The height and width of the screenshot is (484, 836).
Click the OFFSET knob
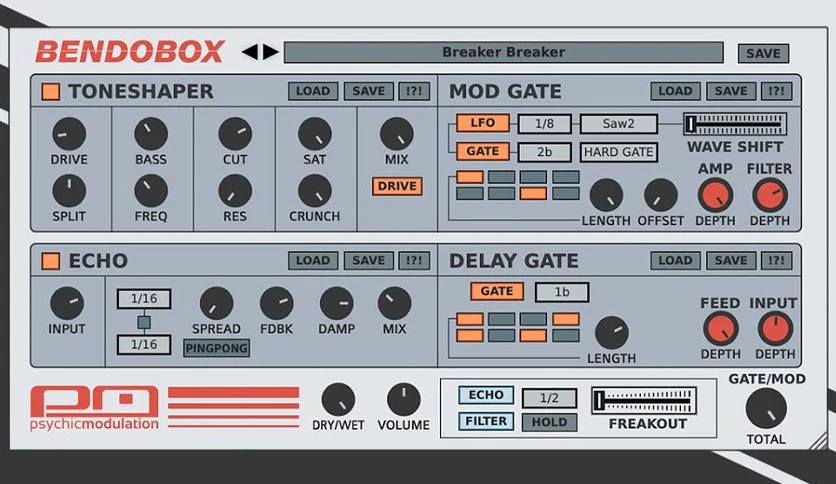661,195
